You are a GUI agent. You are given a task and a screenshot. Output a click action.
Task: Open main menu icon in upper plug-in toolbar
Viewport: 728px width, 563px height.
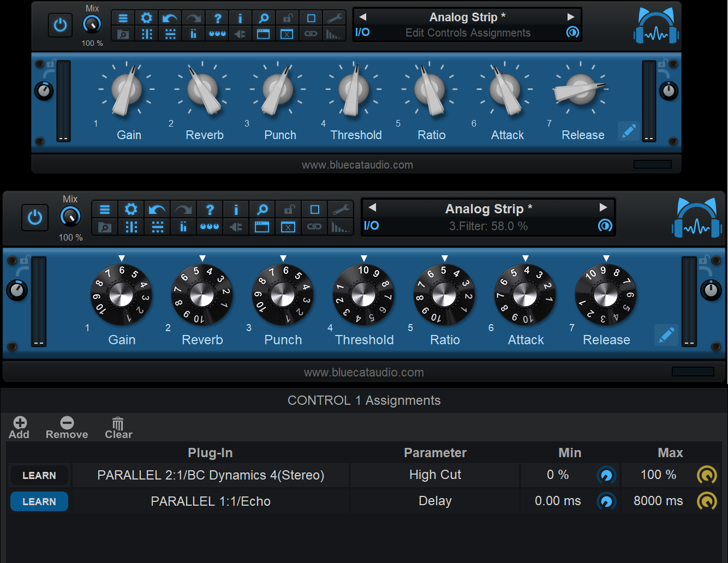(x=123, y=18)
